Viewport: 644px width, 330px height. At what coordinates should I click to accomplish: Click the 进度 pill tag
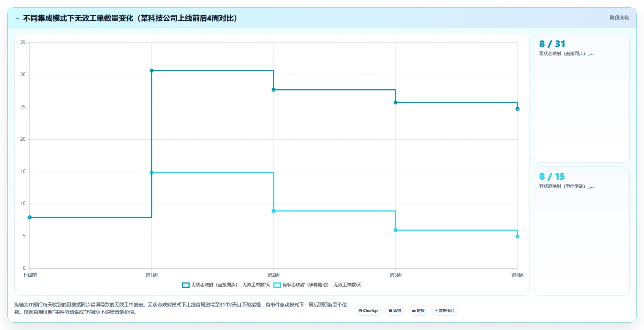[418, 311]
